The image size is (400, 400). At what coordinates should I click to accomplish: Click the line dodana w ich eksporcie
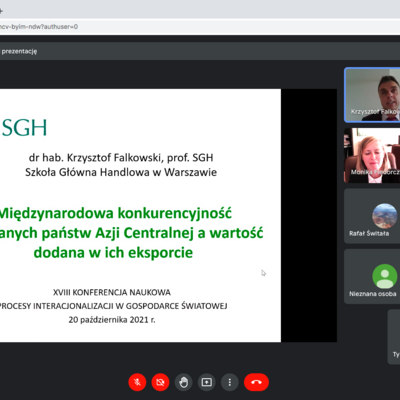113,252
